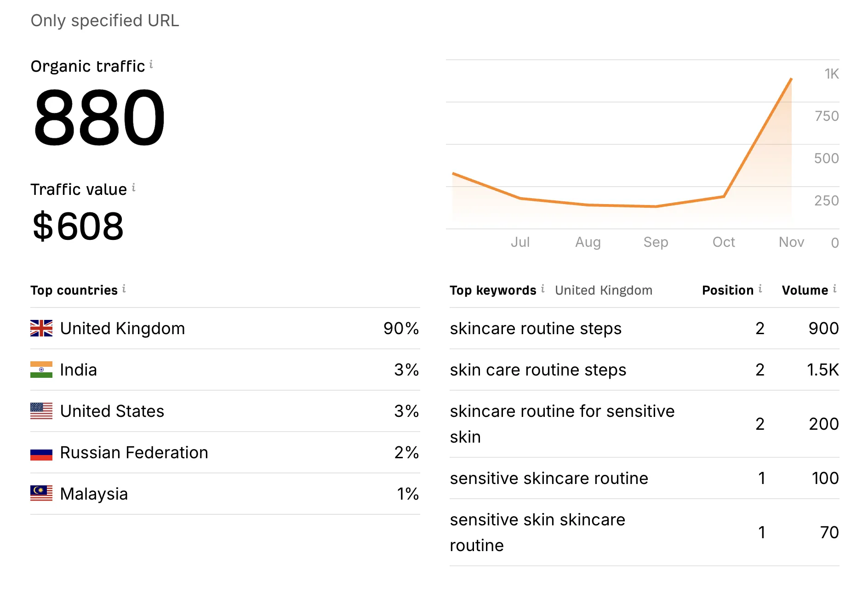Open the United Kingdom keywords country selector
The height and width of the screenshot is (592, 868).
pyautogui.click(x=604, y=290)
